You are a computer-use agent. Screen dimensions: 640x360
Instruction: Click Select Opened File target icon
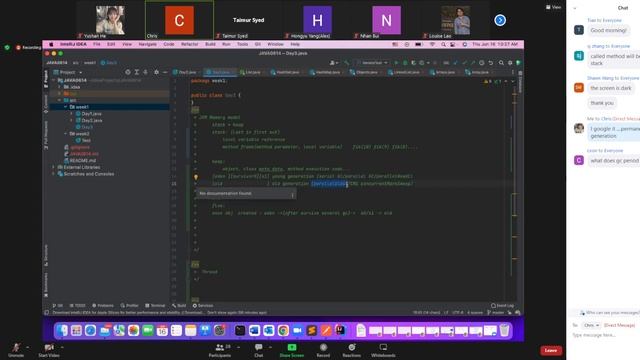(128, 72)
